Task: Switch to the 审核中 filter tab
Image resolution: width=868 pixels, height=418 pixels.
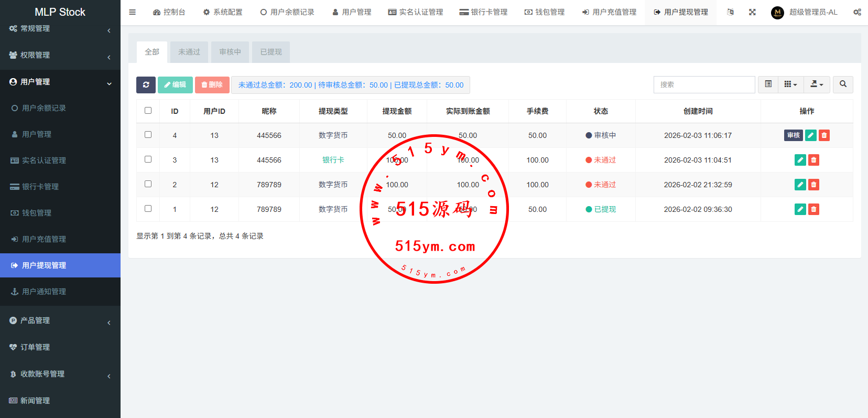Action: [230, 52]
